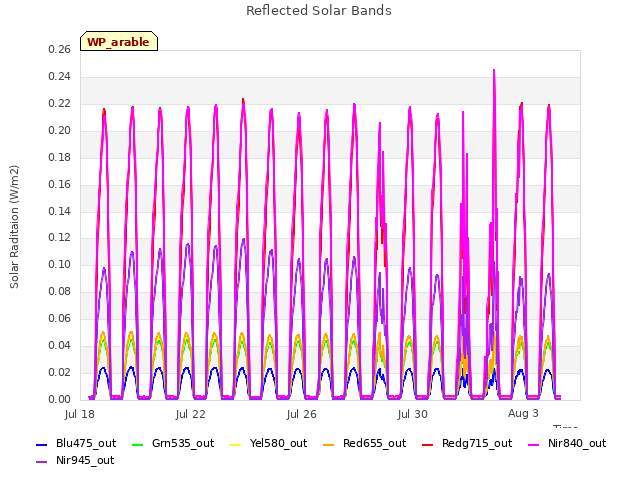Click the Jul 18 x-axis label

coord(80,414)
